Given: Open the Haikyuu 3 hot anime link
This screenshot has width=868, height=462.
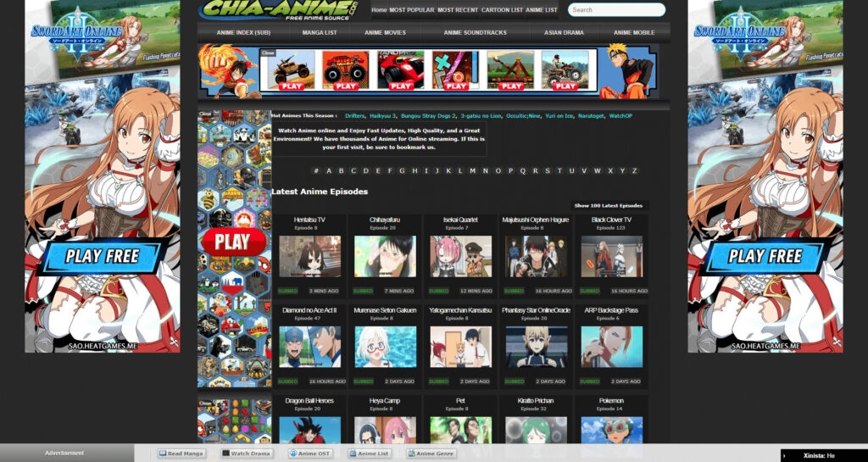Looking at the screenshot, I should click(x=383, y=115).
